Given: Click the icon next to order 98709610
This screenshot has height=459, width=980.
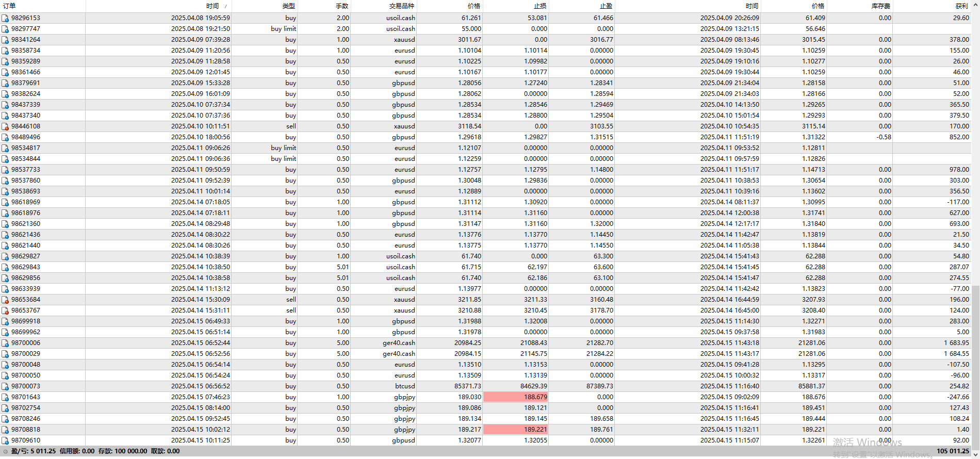Looking at the screenshot, I should 5,440.
